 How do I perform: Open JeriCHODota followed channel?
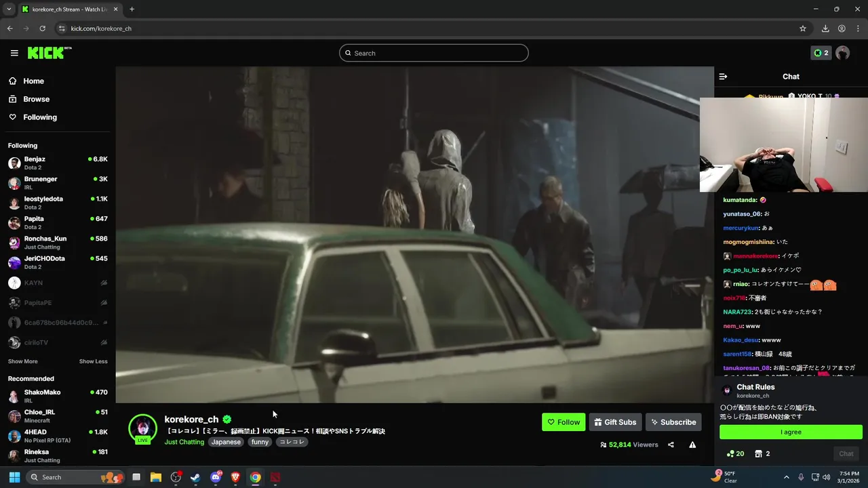(x=58, y=262)
